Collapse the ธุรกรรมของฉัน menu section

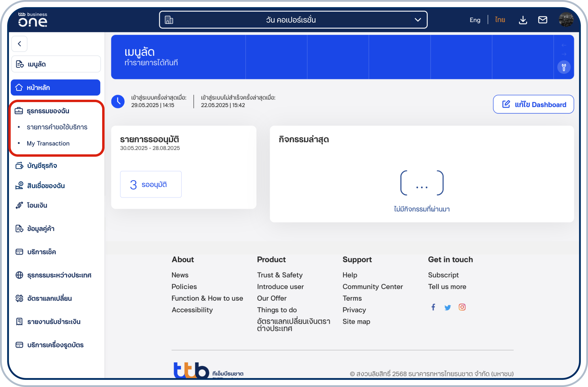coord(48,111)
